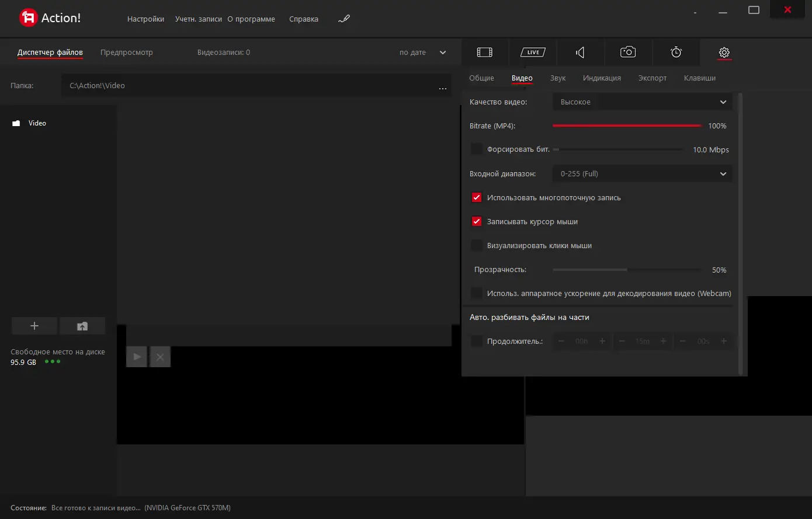Select the Video folder in the tree
This screenshot has height=519, width=812.
pyautogui.click(x=37, y=123)
